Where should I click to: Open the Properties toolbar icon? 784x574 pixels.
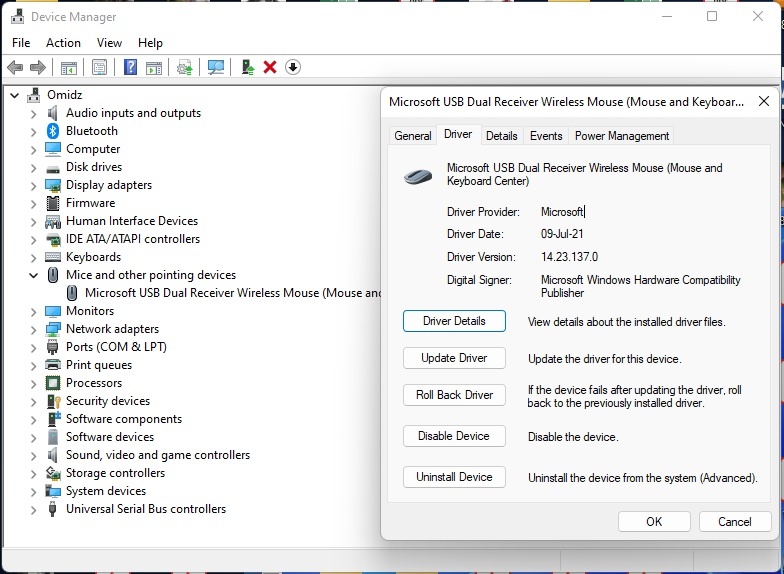pos(100,67)
